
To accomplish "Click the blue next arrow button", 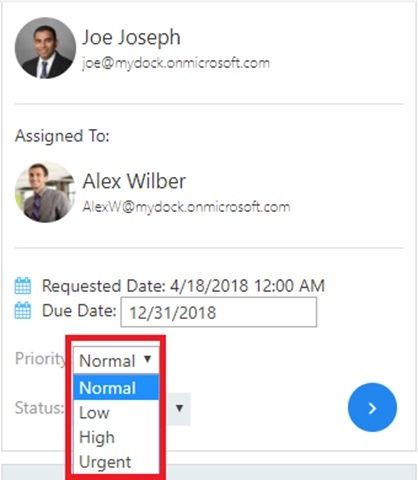I will (372, 408).
